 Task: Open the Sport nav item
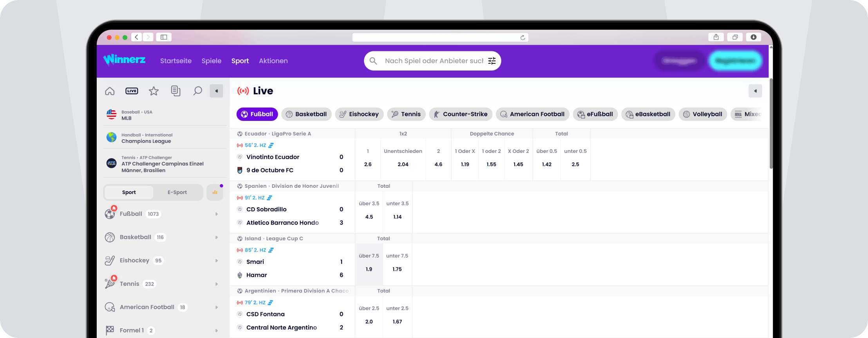(x=240, y=61)
